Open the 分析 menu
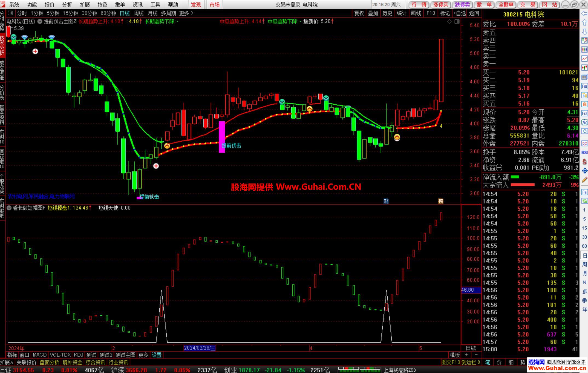The width and height of the screenshot is (588, 373). click(67, 5)
